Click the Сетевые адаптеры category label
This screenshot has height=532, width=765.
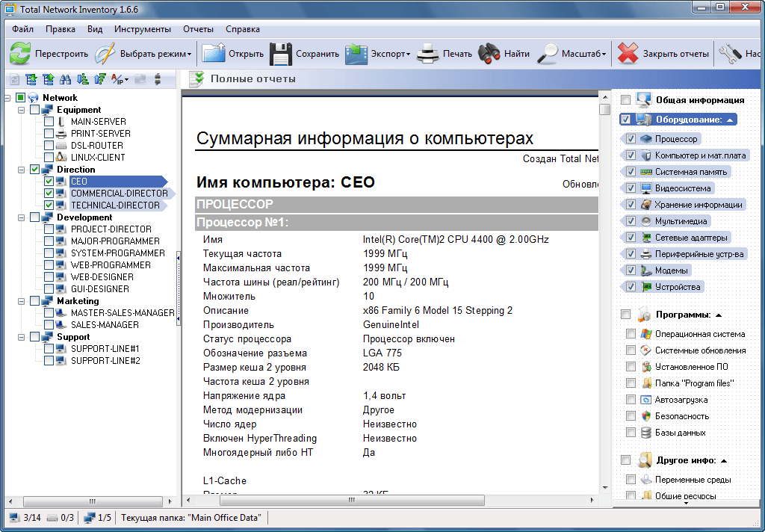coord(691,238)
